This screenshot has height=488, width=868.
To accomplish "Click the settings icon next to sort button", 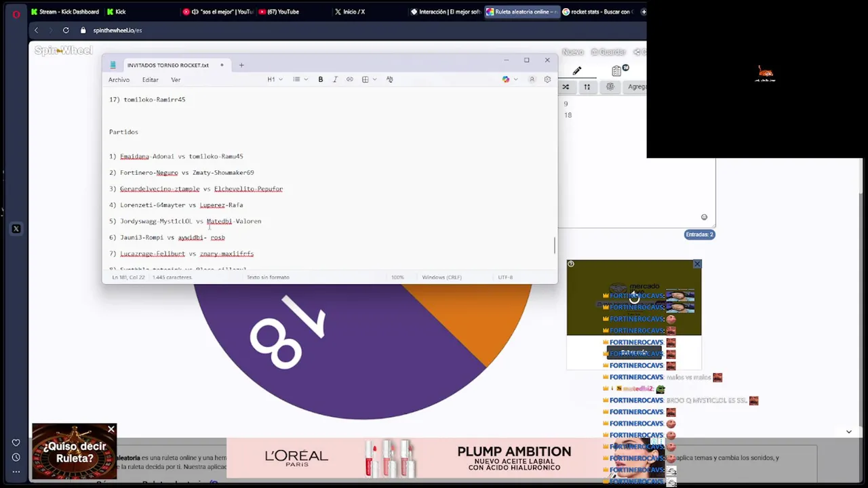I will tap(610, 87).
